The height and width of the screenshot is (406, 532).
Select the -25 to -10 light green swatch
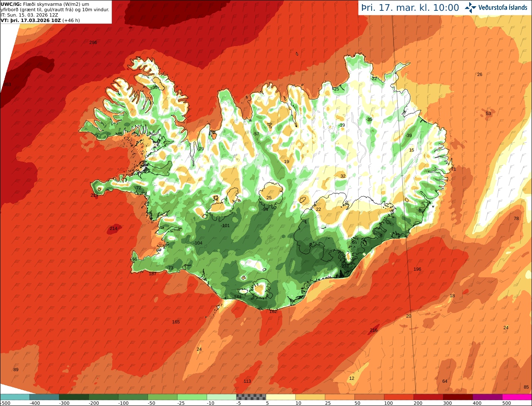pyautogui.click(x=192, y=397)
